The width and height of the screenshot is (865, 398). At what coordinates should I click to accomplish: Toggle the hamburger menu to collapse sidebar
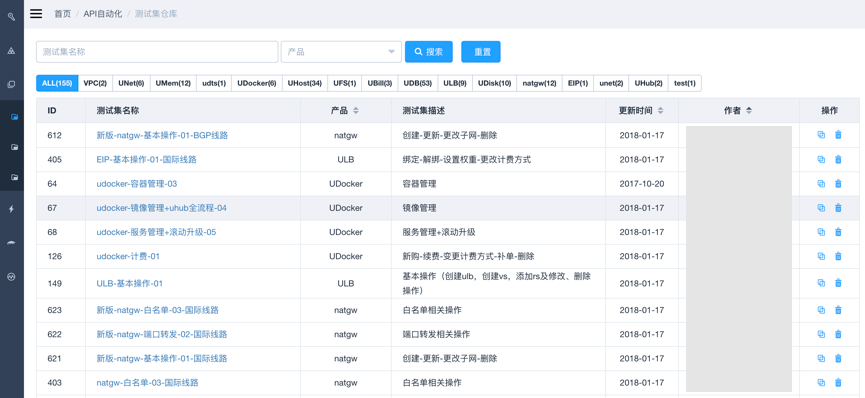pos(36,14)
